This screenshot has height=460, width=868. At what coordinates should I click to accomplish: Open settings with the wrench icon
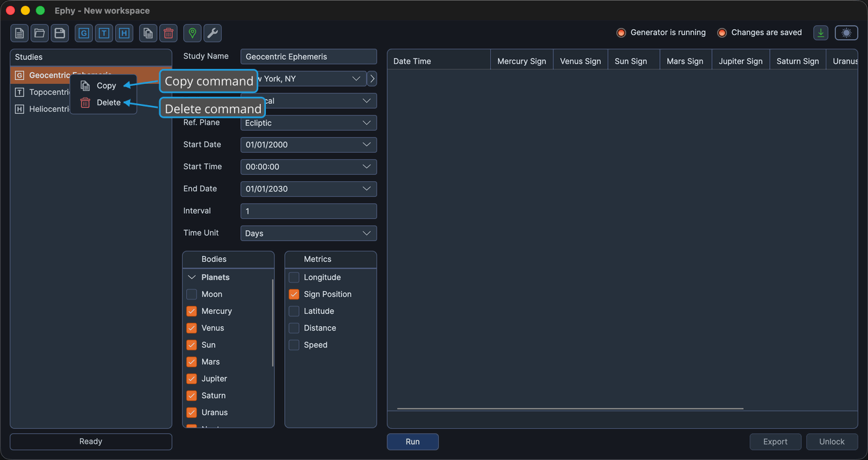213,33
